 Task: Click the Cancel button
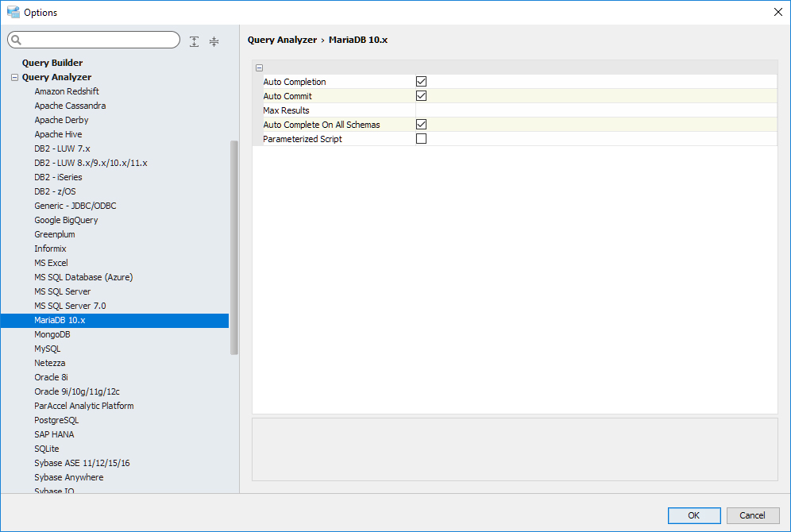[x=752, y=515]
